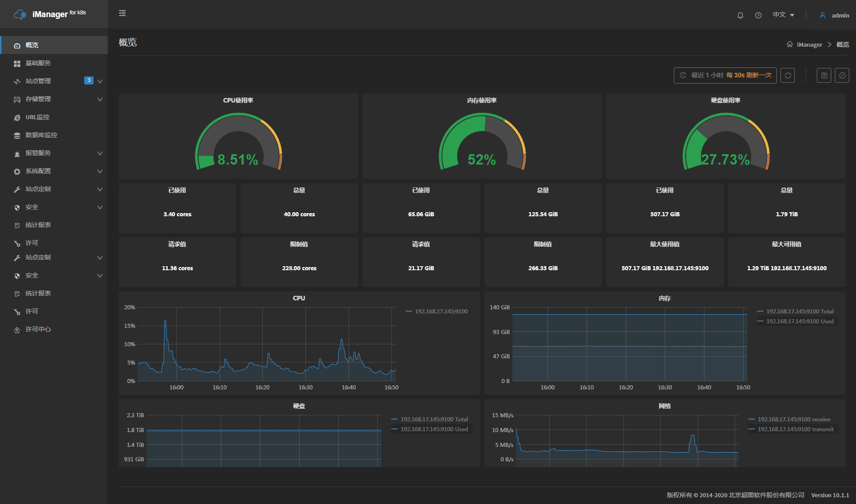Click the circled checkmark icon button
This screenshot has height=504, width=856.
point(842,76)
